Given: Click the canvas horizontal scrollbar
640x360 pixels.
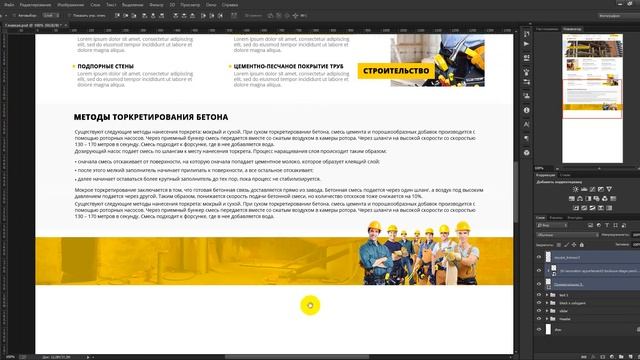Looking at the screenshot, I should (297, 357).
